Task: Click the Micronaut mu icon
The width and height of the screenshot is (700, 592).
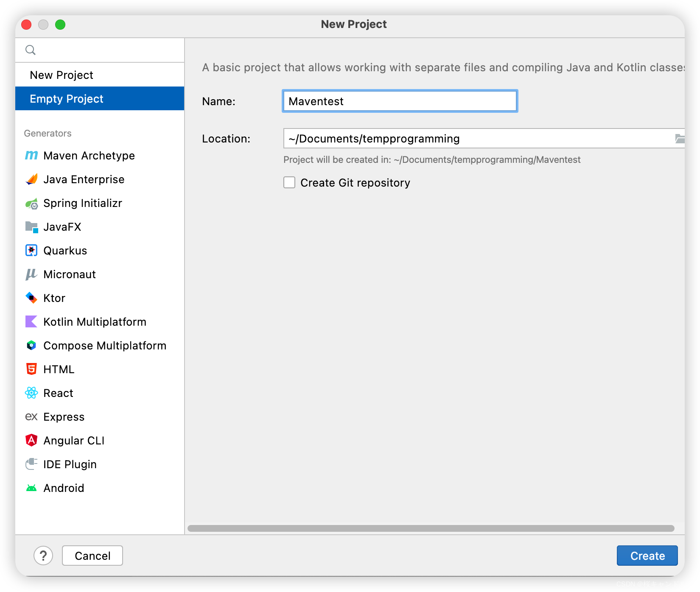Action: pos(31,274)
